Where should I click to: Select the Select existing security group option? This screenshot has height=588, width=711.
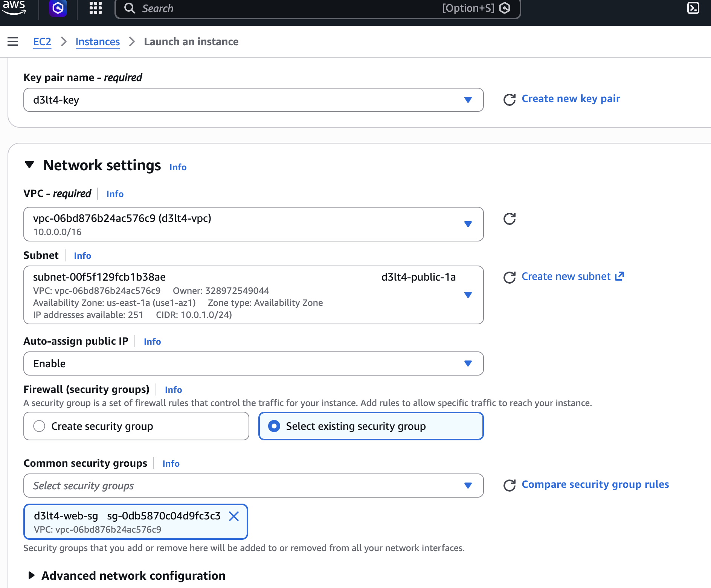pos(274,426)
